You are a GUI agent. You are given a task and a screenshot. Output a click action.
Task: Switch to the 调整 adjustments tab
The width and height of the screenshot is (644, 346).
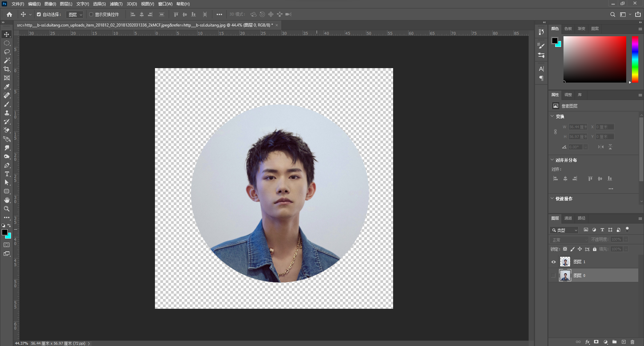(x=568, y=95)
